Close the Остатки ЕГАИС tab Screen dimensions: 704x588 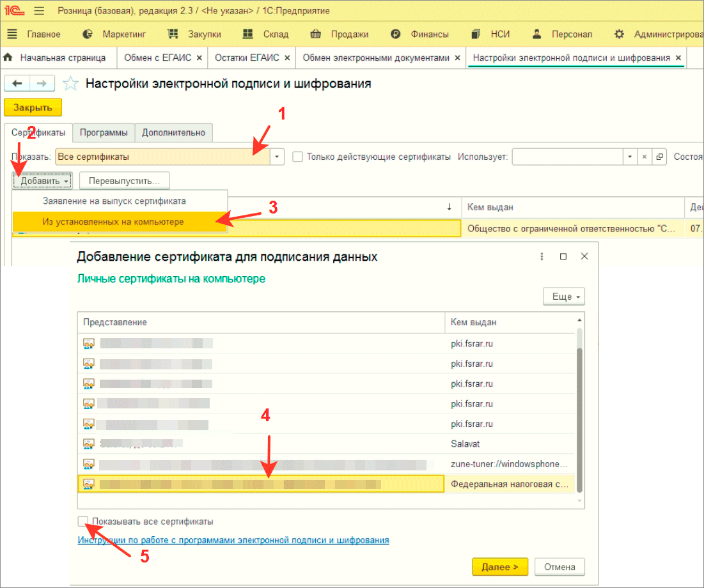287,58
